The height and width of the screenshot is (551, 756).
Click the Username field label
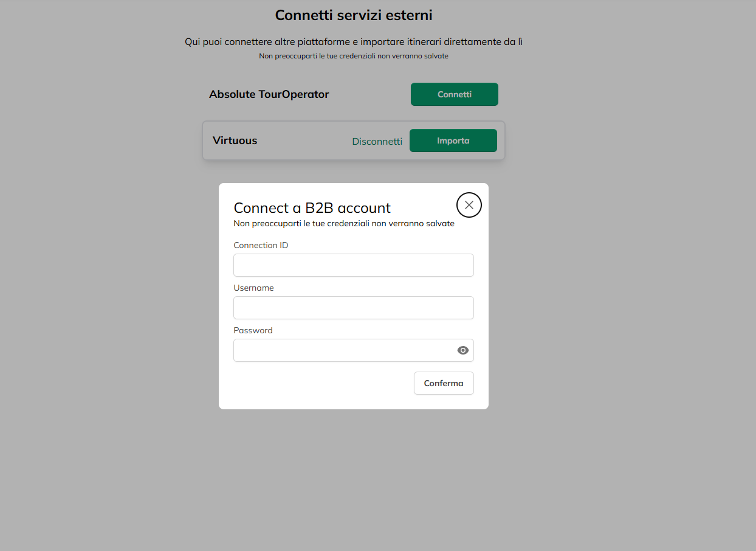253,288
